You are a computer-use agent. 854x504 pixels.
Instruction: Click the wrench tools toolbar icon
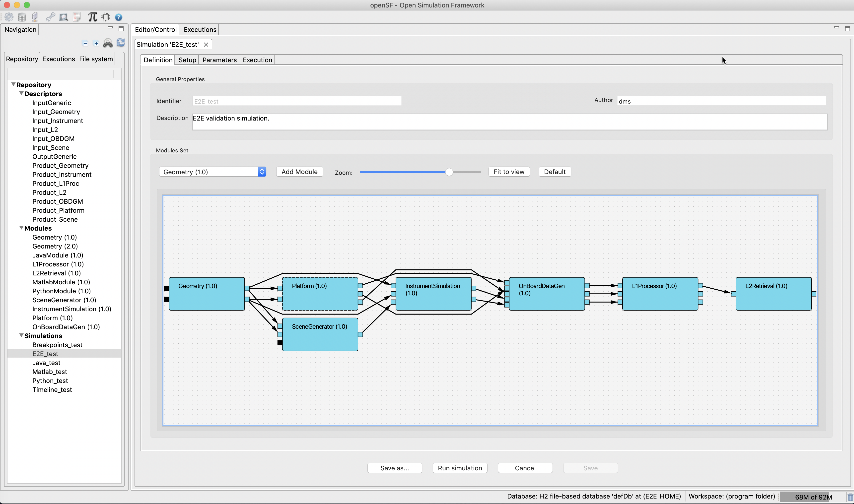[x=51, y=17]
